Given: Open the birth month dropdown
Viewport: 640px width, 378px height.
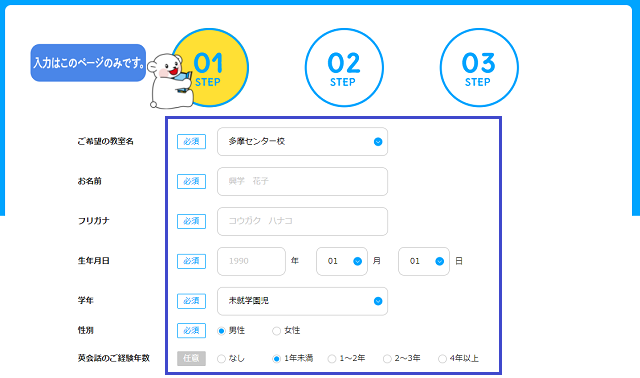Looking at the screenshot, I should click(x=342, y=261).
